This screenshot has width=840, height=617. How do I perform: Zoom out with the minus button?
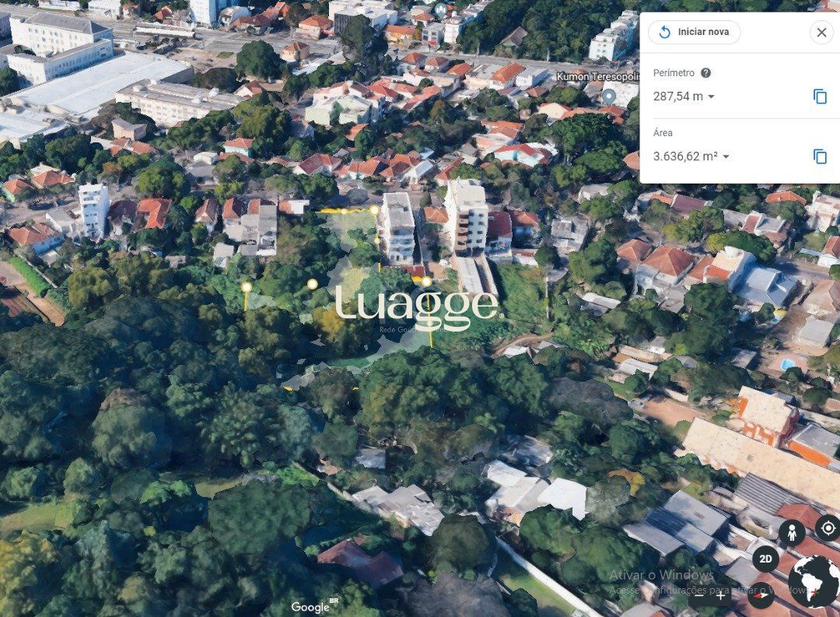pos(699,595)
